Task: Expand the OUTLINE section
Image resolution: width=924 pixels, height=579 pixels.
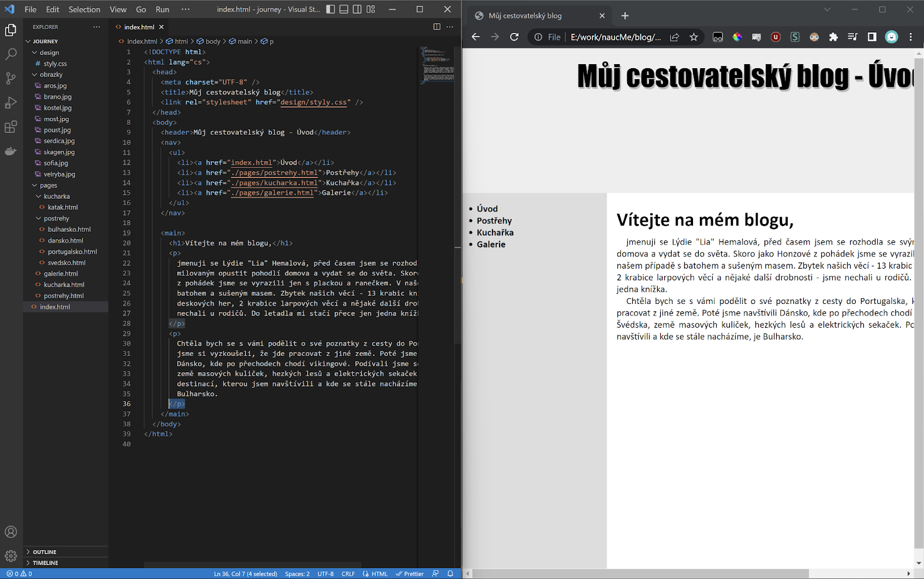Action: click(x=44, y=552)
